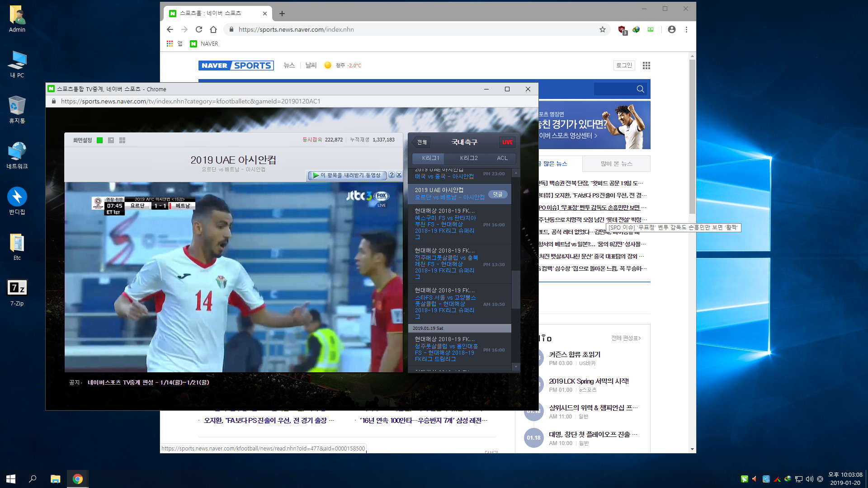
Task: Open the 커즈스 합류 조읽기 broadcast item
Action: tap(575, 355)
